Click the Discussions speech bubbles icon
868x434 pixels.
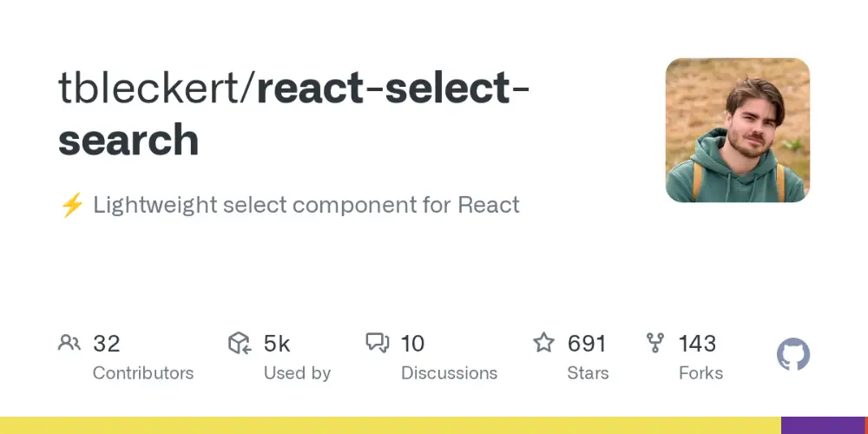click(x=378, y=343)
